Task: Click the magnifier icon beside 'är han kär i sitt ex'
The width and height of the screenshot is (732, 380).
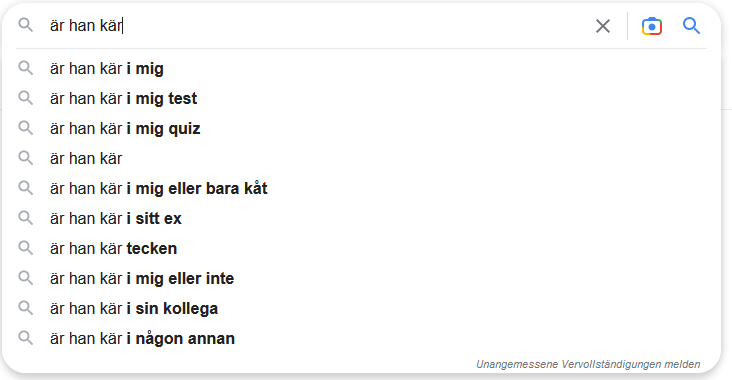Action: pyautogui.click(x=26, y=218)
